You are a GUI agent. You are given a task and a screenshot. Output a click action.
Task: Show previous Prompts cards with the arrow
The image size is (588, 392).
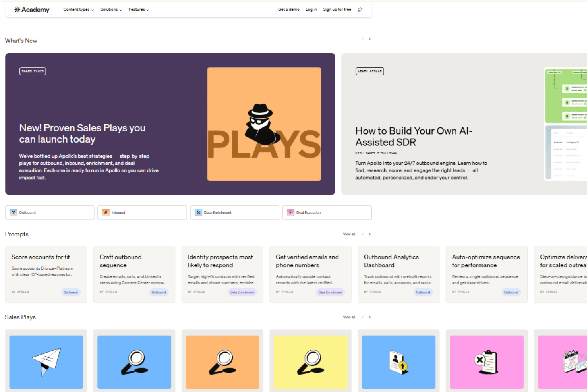(362, 234)
